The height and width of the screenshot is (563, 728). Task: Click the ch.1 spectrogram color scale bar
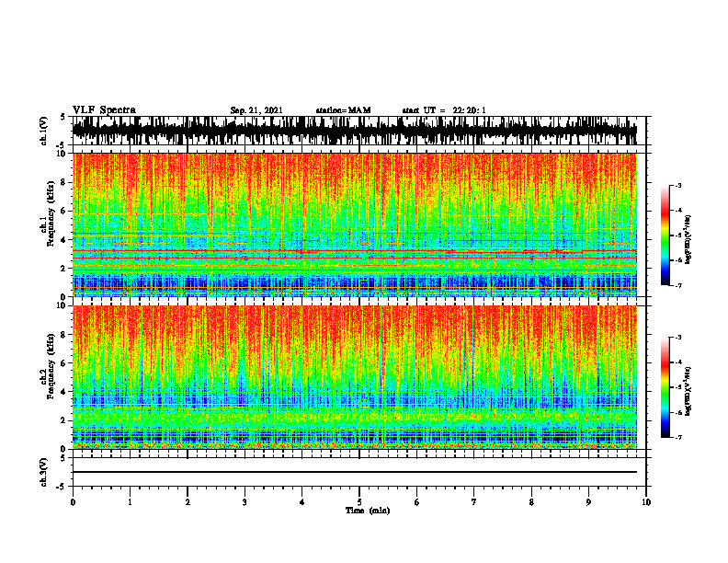click(x=665, y=236)
